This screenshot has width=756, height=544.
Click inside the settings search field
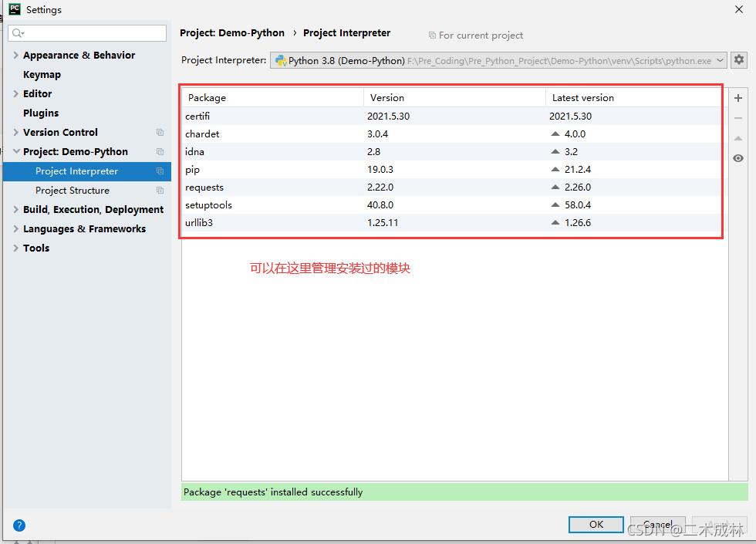point(87,32)
